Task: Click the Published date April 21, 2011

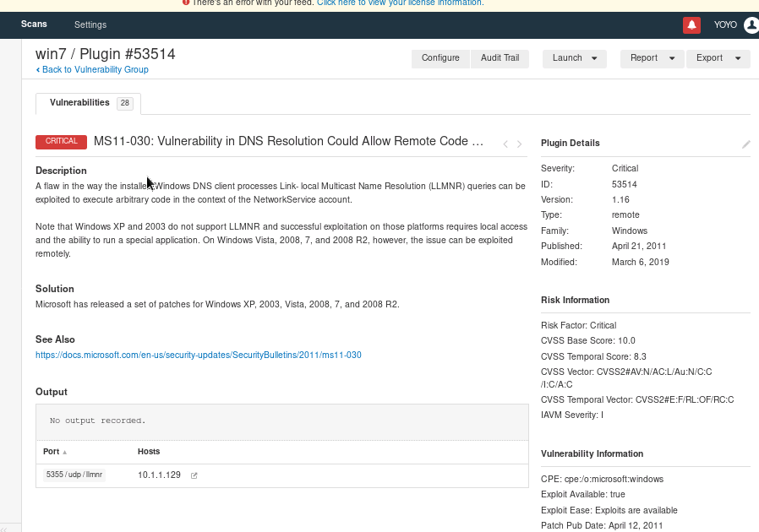Action: click(639, 247)
